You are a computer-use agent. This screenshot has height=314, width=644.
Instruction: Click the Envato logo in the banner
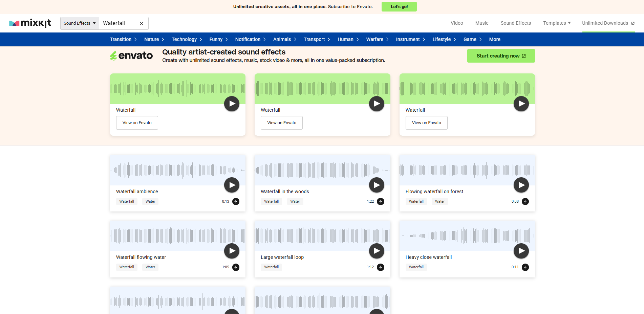131,55
